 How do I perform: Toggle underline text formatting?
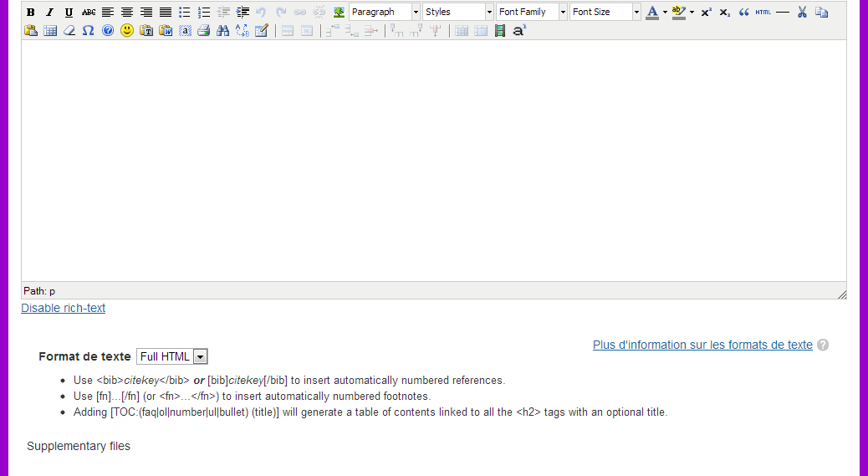click(69, 13)
